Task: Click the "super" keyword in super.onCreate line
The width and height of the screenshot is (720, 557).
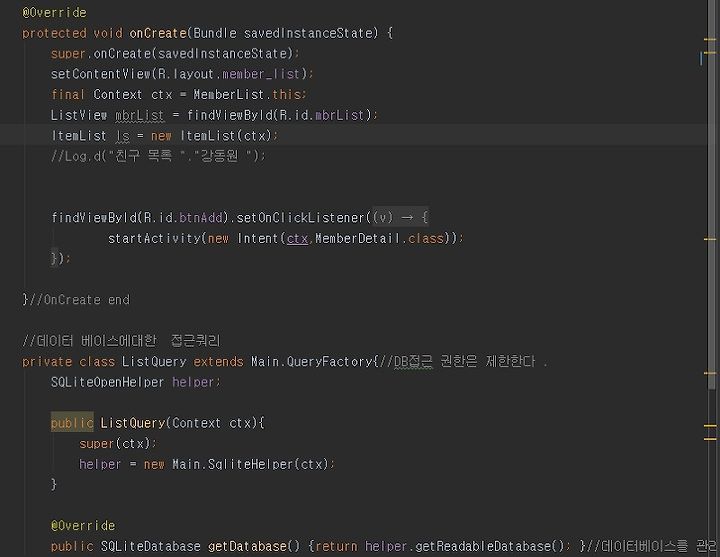Action: pos(68,54)
